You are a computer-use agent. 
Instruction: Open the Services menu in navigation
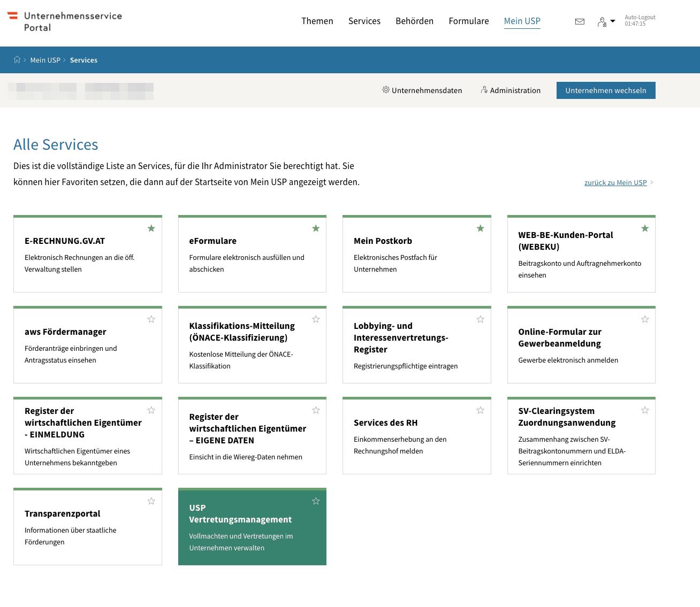[x=364, y=21]
